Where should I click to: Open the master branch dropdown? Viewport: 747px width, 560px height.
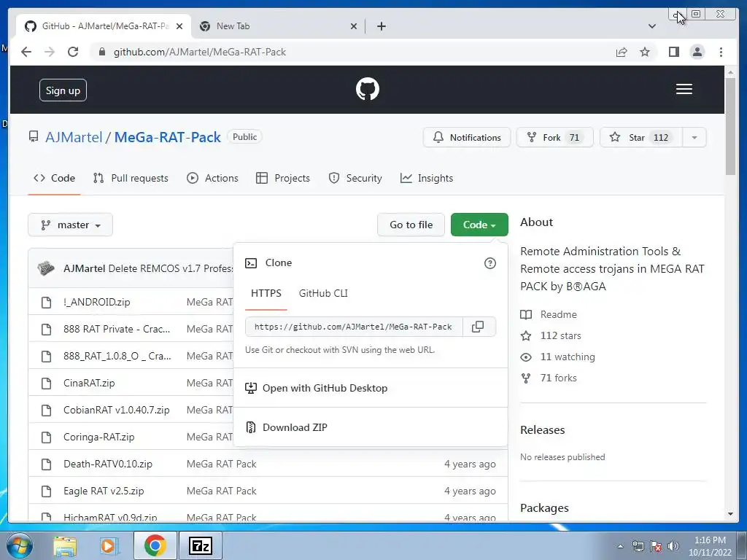click(71, 225)
